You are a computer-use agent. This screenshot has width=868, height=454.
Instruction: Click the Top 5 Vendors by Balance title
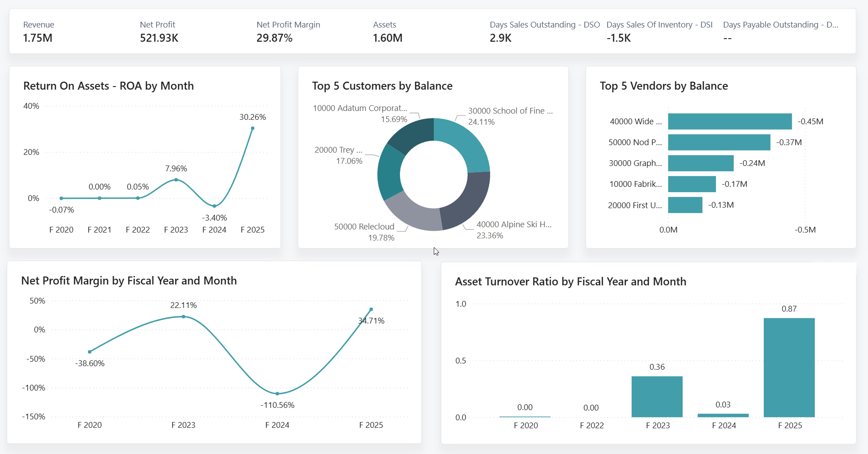point(664,86)
